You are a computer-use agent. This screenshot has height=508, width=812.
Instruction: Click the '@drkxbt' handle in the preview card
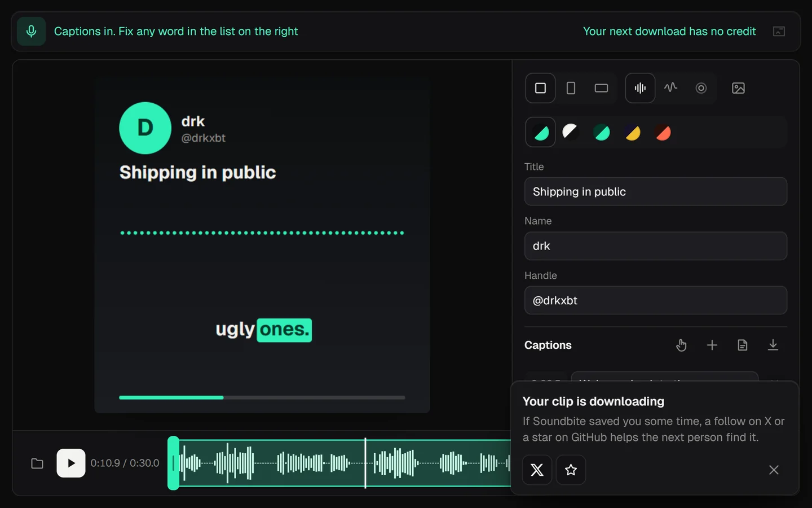204,138
